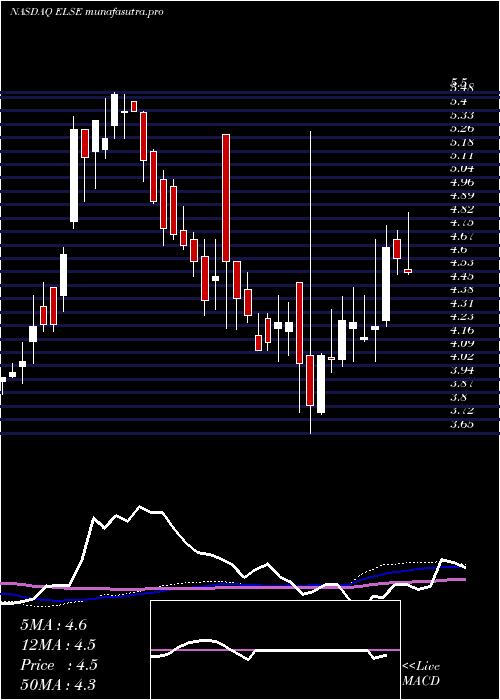Image resolution: width=500 pixels, height=700 pixels.
Task: Select the 5.26 price level label
Action: pos(462,129)
